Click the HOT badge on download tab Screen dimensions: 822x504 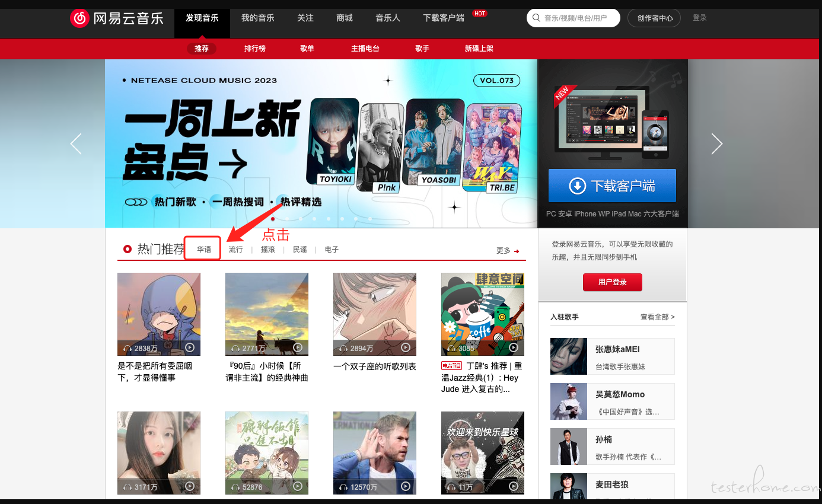[480, 13]
